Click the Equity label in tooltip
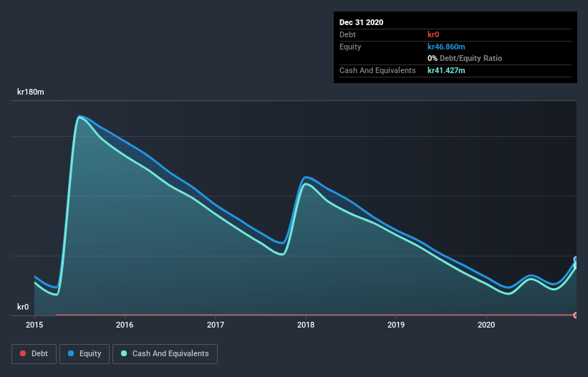Screen dimensions: 588x377 tap(350, 47)
